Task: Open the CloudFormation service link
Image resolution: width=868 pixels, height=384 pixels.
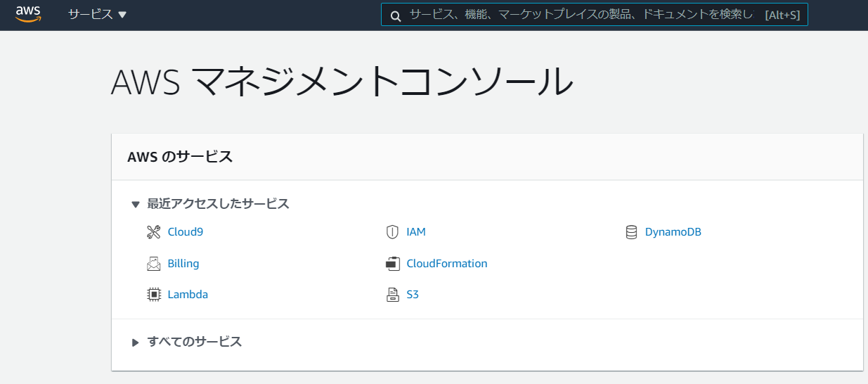Action: (447, 263)
